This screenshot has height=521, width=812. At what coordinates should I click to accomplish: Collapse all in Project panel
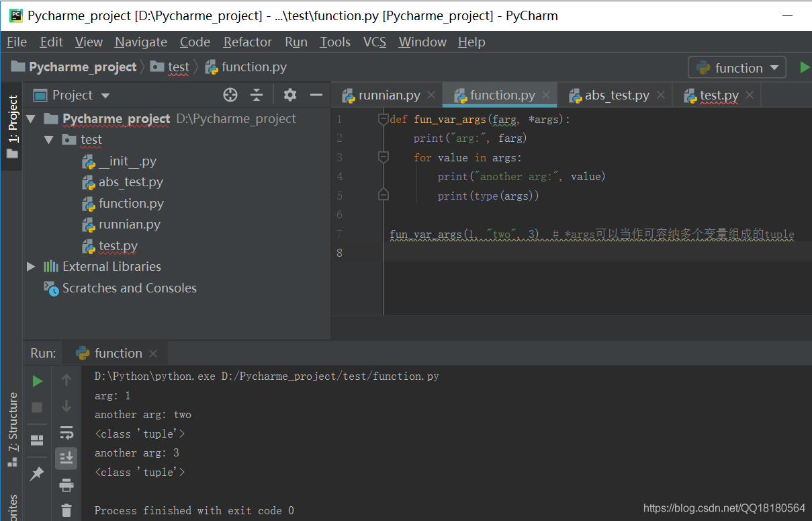pyautogui.click(x=257, y=95)
